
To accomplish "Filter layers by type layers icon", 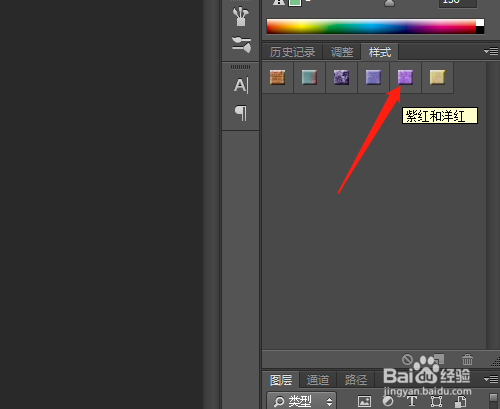I will pyautogui.click(x=412, y=401).
